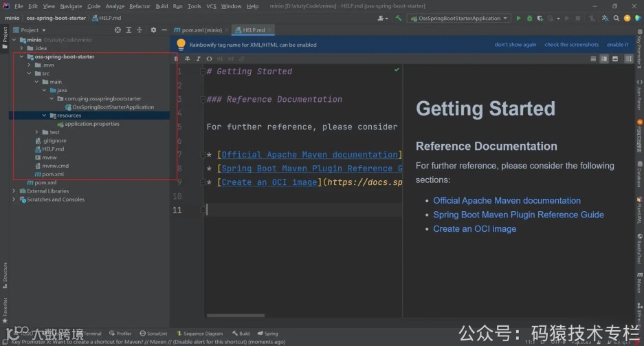Open the Refactor menu
Screen dimensions: 644x346
pyautogui.click(x=140, y=6)
